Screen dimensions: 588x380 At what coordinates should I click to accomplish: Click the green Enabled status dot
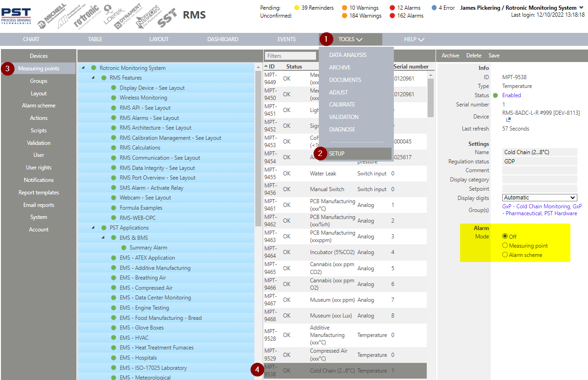[495, 95]
